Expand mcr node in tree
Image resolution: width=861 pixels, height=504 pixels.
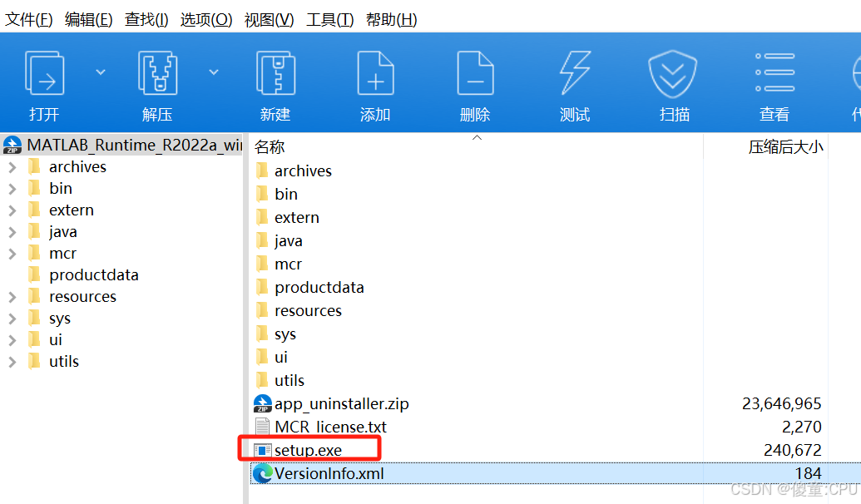coord(12,254)
